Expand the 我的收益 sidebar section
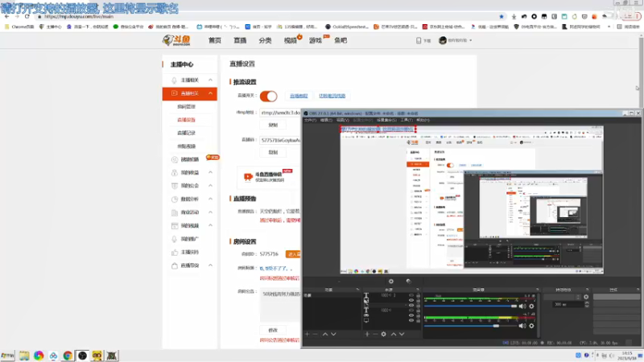The height and width of the screenshot is (362, 644). click(210, 172)
